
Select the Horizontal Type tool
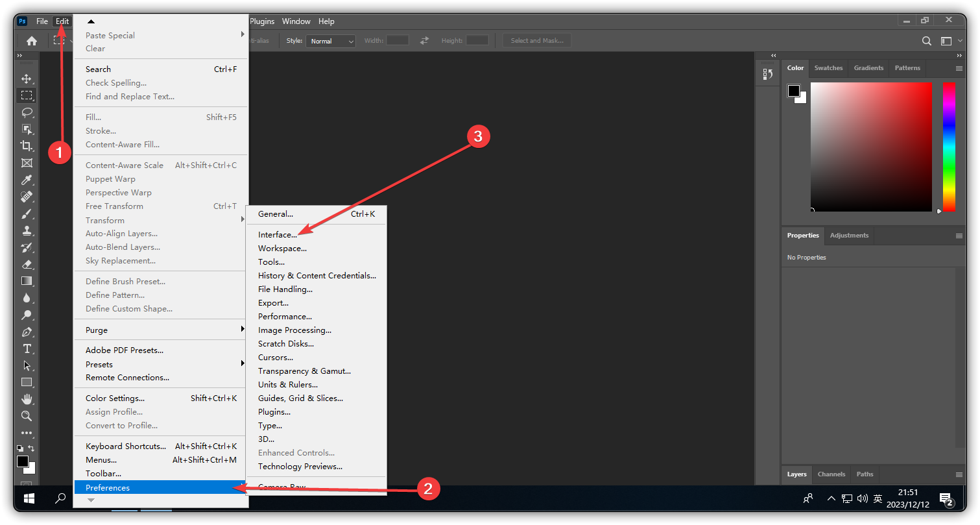pos(27,348)
